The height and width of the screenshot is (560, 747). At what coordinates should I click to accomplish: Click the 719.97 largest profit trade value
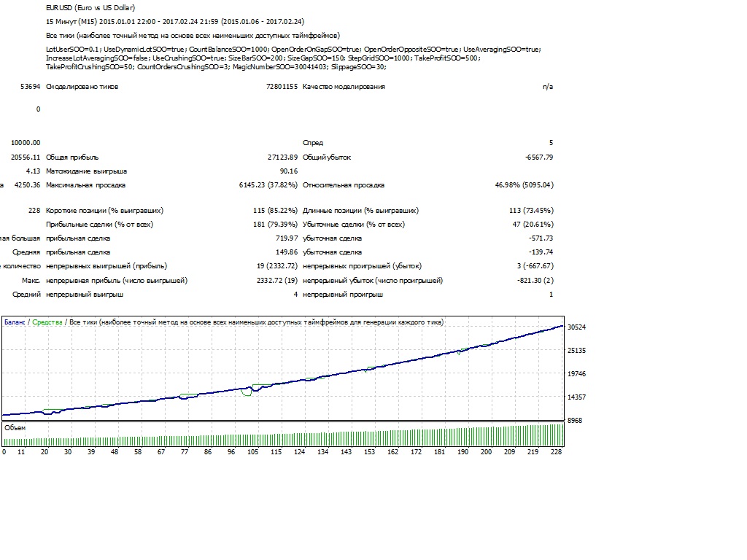click(x=287, y=238)
